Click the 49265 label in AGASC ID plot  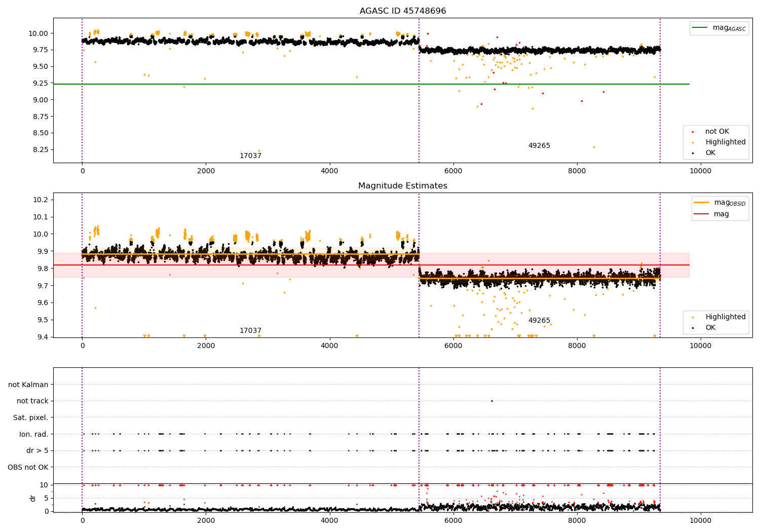539,146
